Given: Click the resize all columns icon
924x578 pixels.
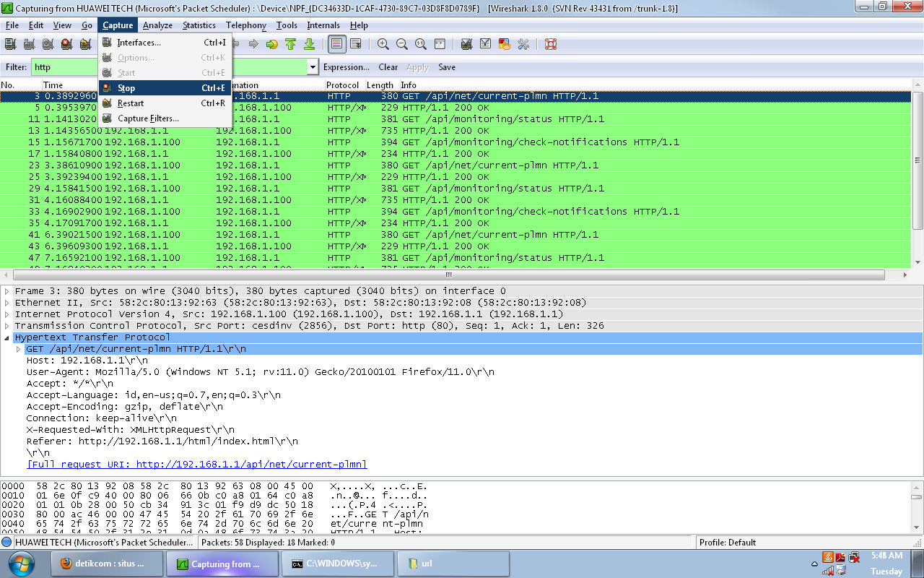Looking at the screenshot, I should tap(440, 44).
